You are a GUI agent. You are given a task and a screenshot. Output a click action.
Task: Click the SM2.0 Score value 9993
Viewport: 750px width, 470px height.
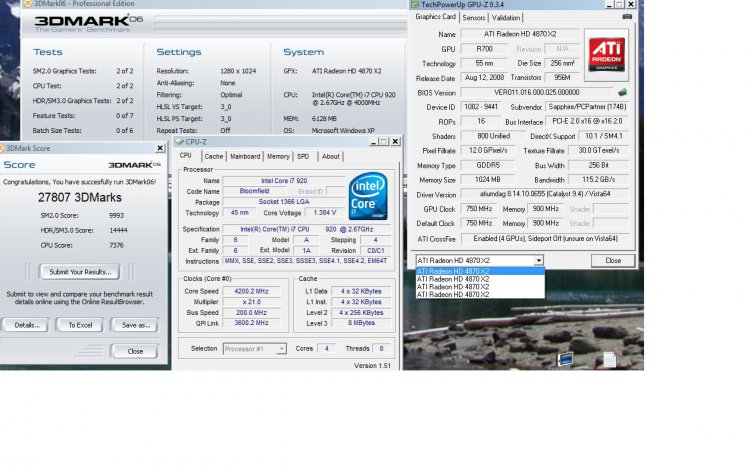[116, 216]
